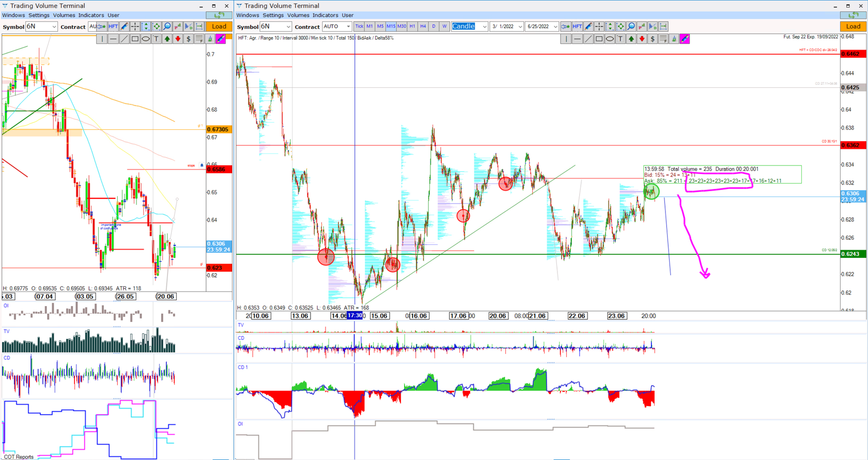Open the Windows menu in the right window
This screenshot has height=460, width=868.
[247, 15]
